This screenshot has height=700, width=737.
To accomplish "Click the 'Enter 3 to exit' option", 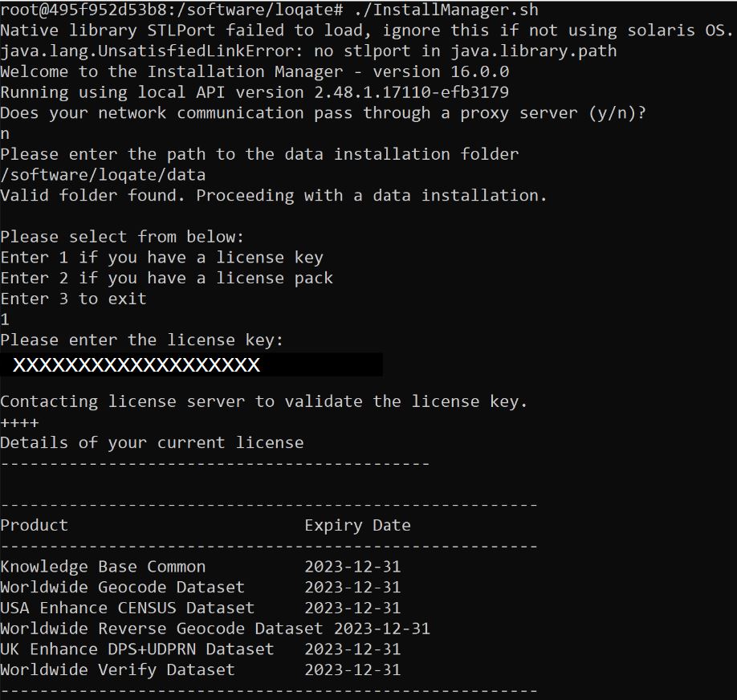I will (x=73, y=299).
